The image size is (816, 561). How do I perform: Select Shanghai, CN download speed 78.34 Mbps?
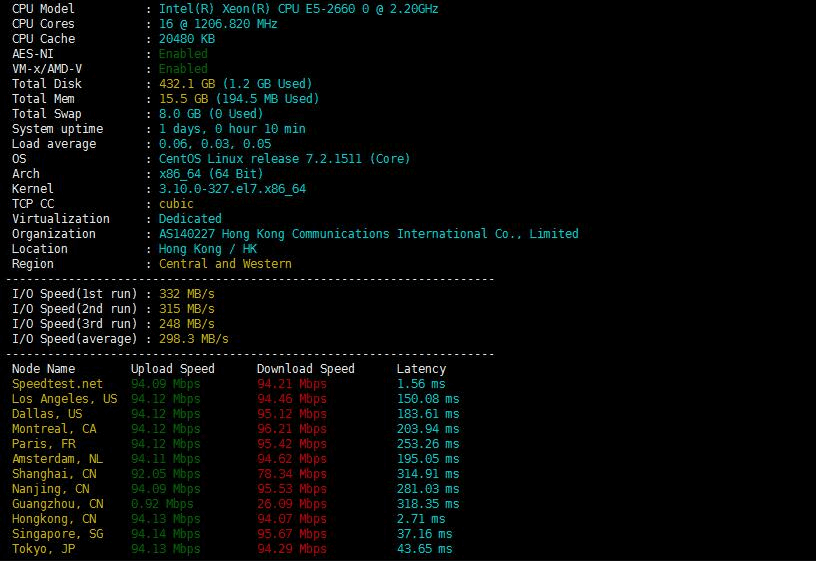291,474
